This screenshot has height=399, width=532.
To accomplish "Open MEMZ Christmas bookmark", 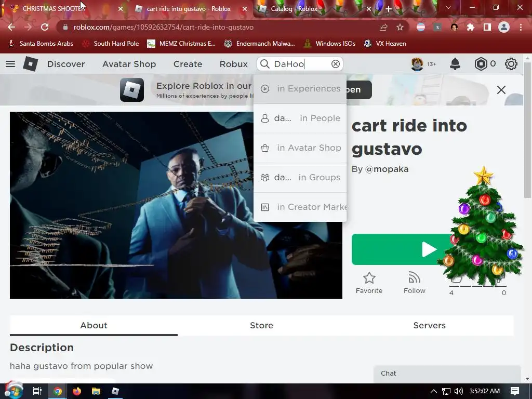I will [181, 44].
